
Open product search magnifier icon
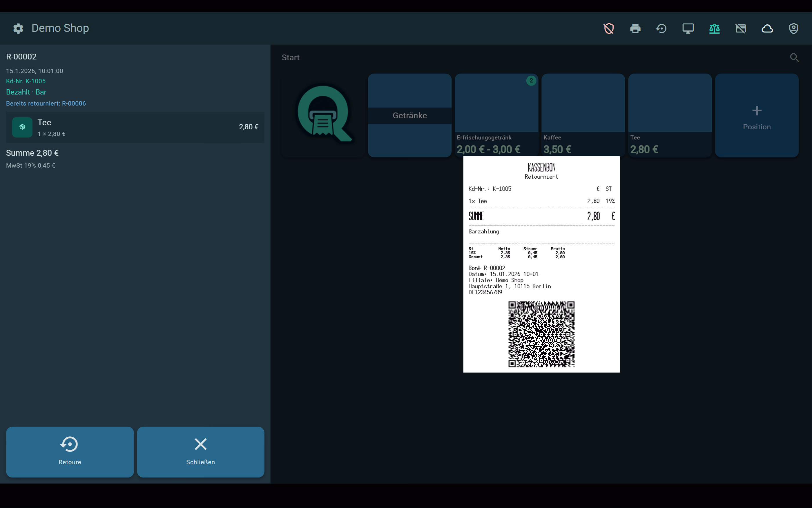[x=794, y=57]
